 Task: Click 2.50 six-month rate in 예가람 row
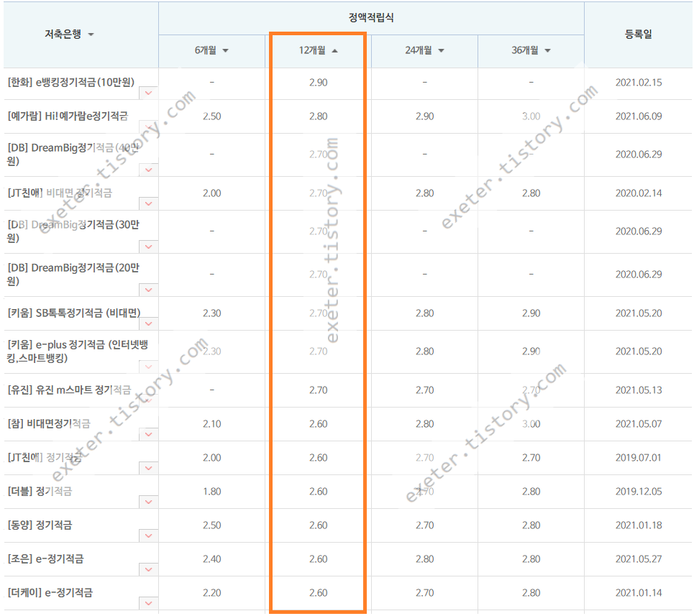212,116
